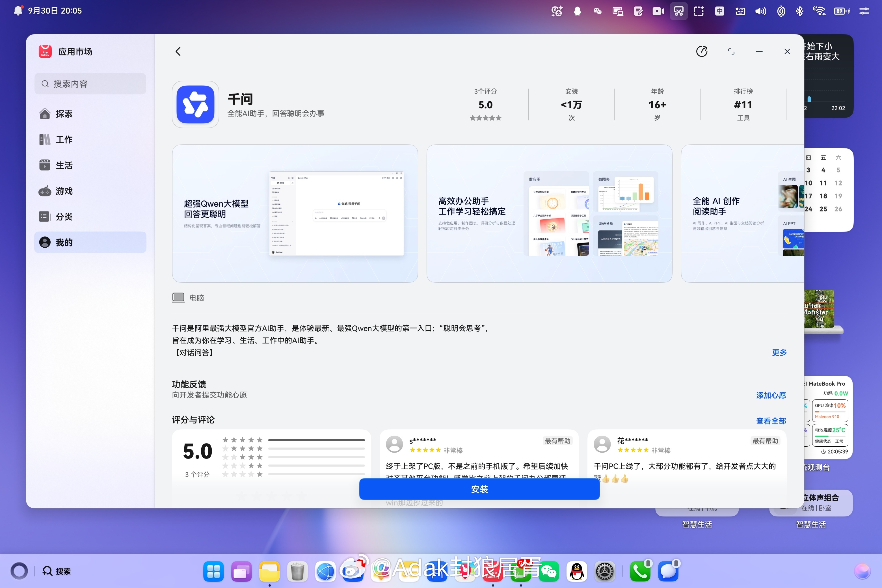Open the control center sliders icon
Viewport: 882px width, 588px height.
(864, 11)
